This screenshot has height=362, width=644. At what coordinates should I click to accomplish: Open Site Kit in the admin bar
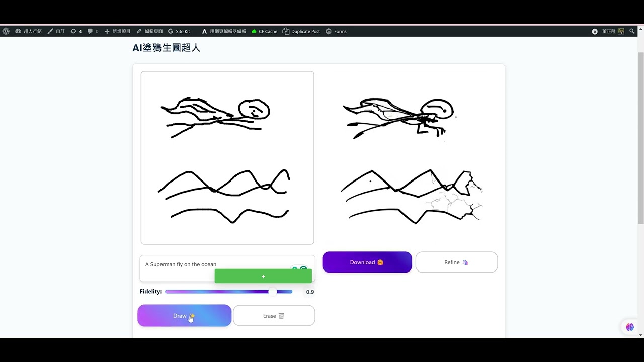pyautogui.click(x=179, y=31)
